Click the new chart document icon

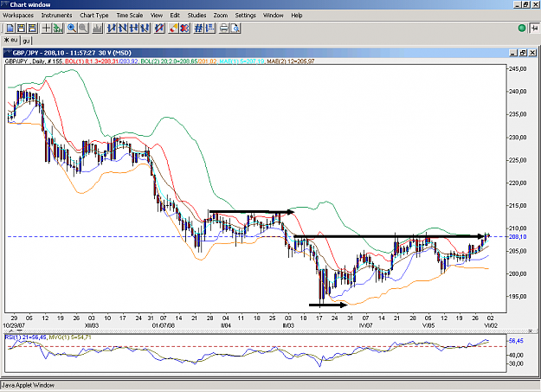click(x=10, y=29)
